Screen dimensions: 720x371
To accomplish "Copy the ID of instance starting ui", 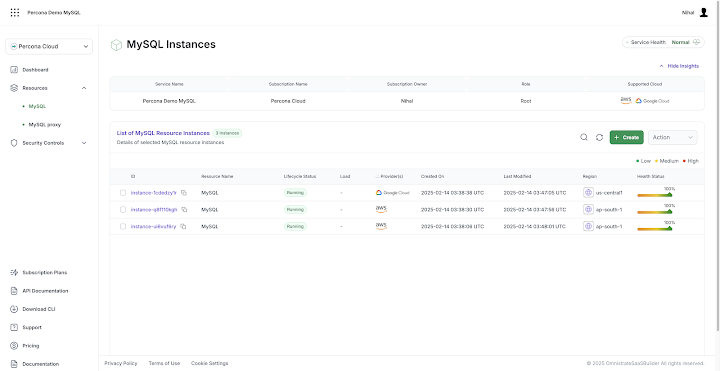I will tap(183, 226).
